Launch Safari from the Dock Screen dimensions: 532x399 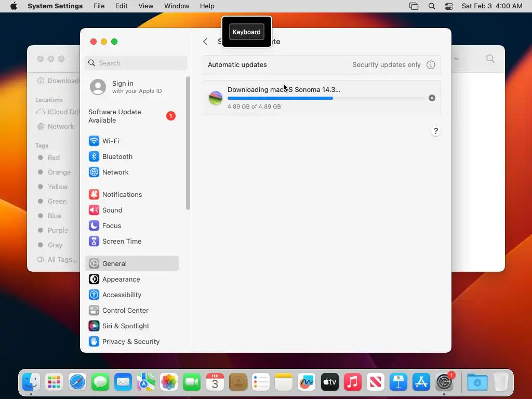pyautogui.click(x=77, y=382)
